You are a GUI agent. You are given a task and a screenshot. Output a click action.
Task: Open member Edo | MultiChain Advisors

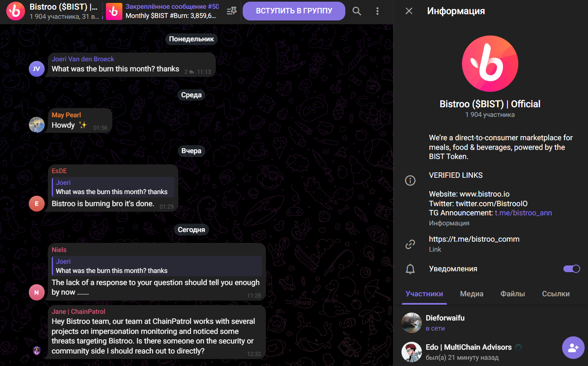(x=490, y=352)
